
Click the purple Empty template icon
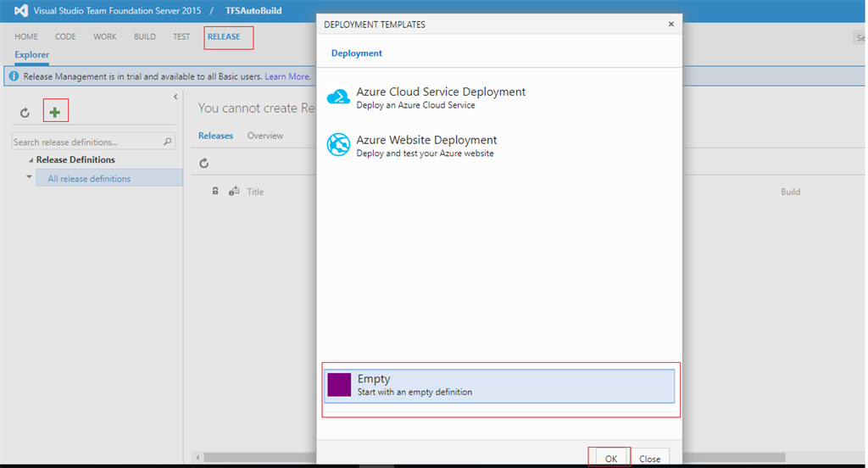pos(339,386)
